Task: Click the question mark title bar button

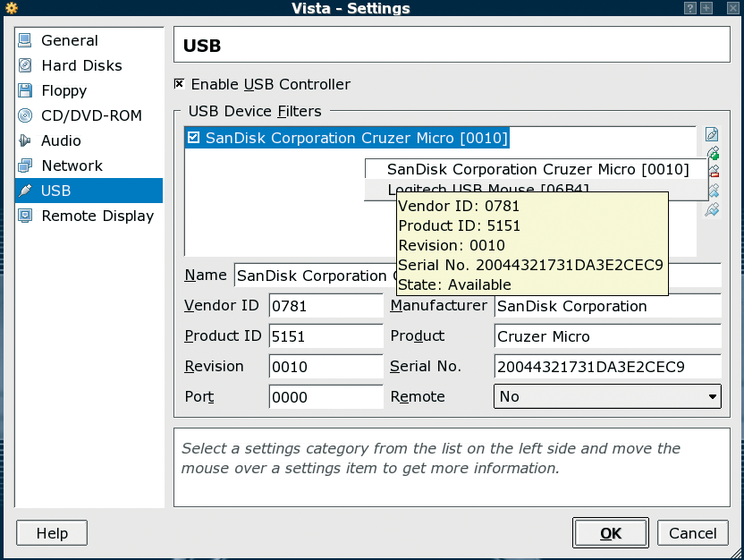Action: click(690, 7)
